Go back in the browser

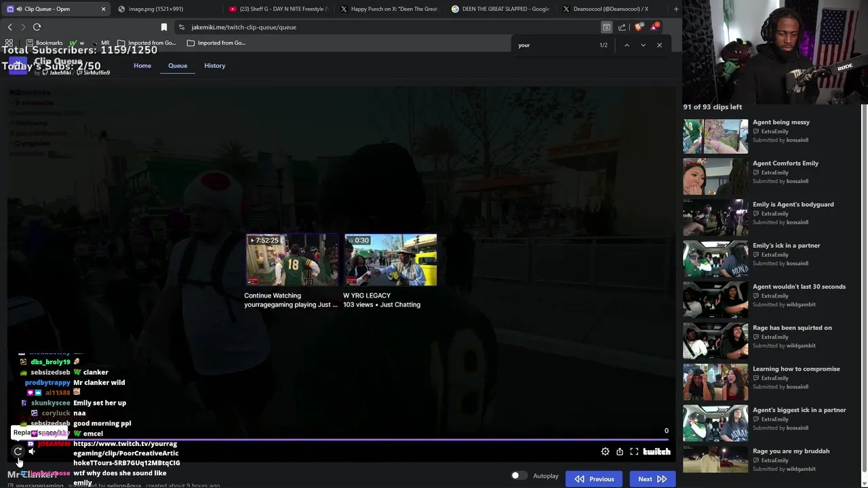click(9, 27)
